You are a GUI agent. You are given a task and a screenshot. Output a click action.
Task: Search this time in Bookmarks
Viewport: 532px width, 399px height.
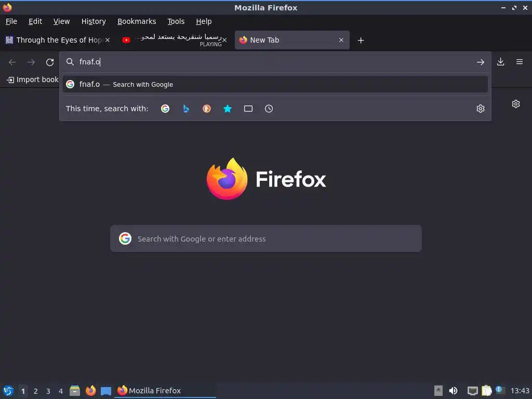coord(228,109)
